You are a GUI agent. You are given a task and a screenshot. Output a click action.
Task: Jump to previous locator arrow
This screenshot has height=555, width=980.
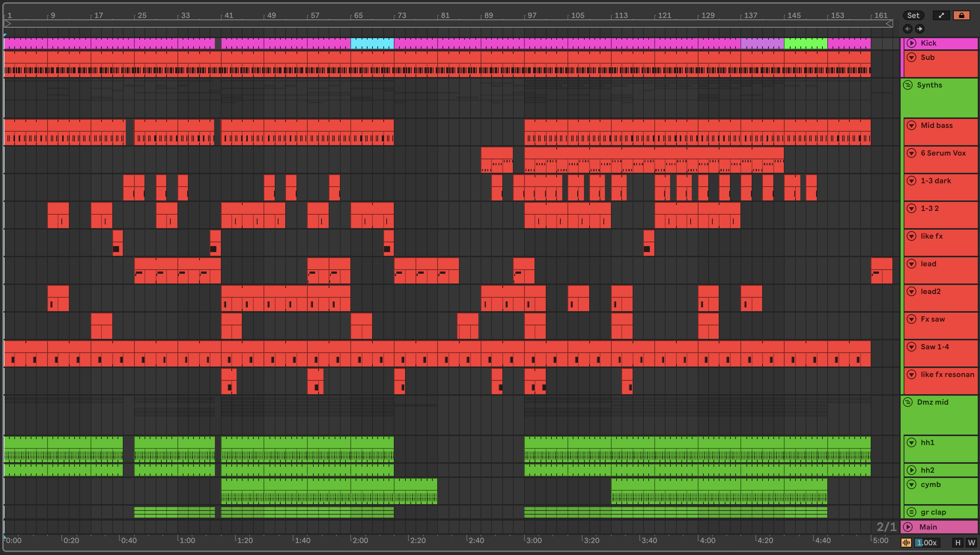coord(907,28)
